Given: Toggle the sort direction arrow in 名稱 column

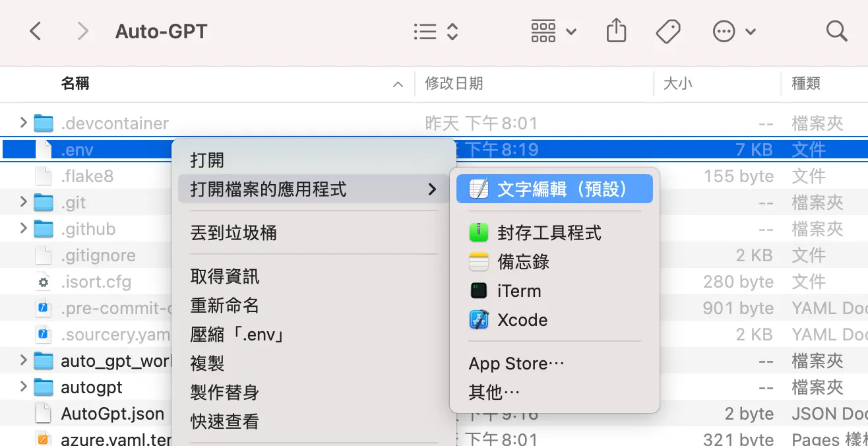Looking at the screenshot, I should 398,84.
